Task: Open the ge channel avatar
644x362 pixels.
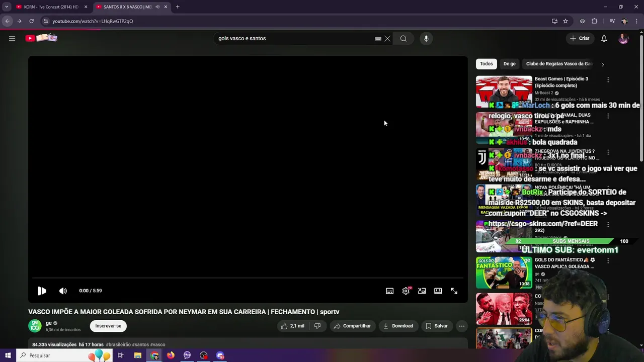Action: click(35, 326)
